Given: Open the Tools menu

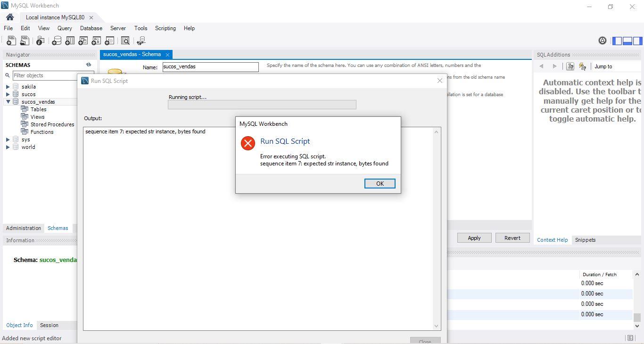Looking at the screenshot, I should [x=140, y=28].
